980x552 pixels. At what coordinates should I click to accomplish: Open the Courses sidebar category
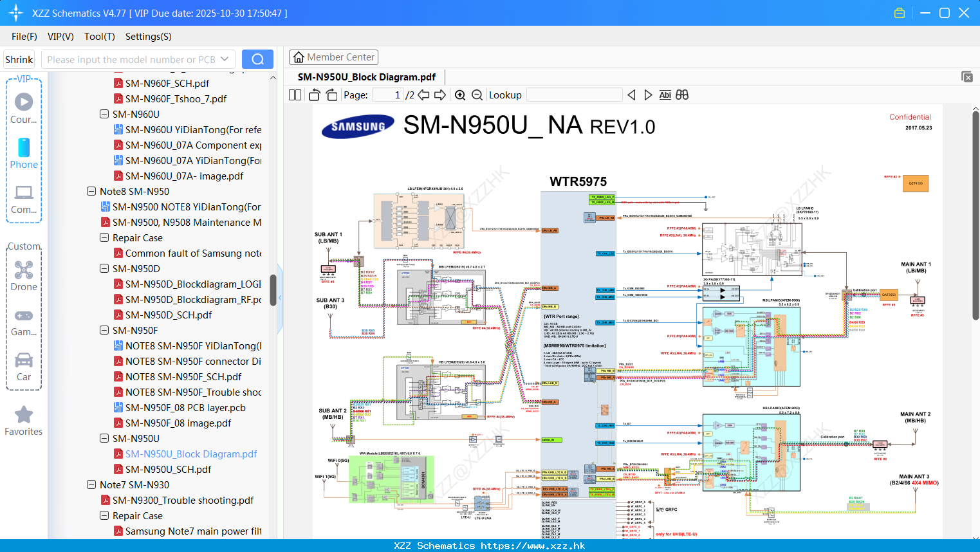pyautogui.click(x=24, y=109)
